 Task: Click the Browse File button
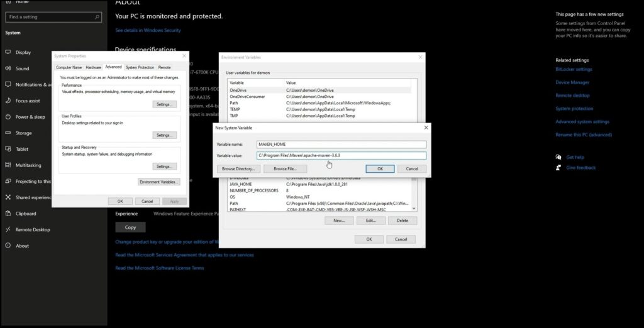click(285, 169)
